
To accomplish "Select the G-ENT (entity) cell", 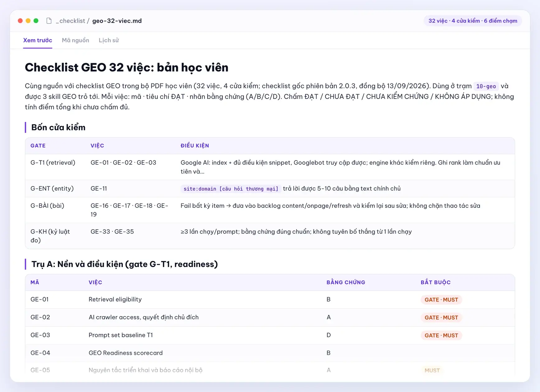I will [52, 189].
